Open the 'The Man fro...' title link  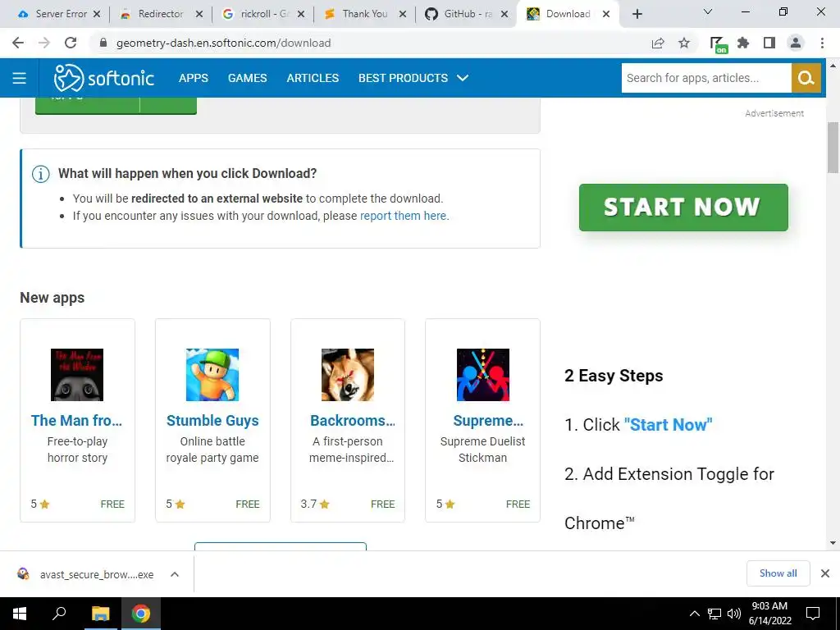76,421
